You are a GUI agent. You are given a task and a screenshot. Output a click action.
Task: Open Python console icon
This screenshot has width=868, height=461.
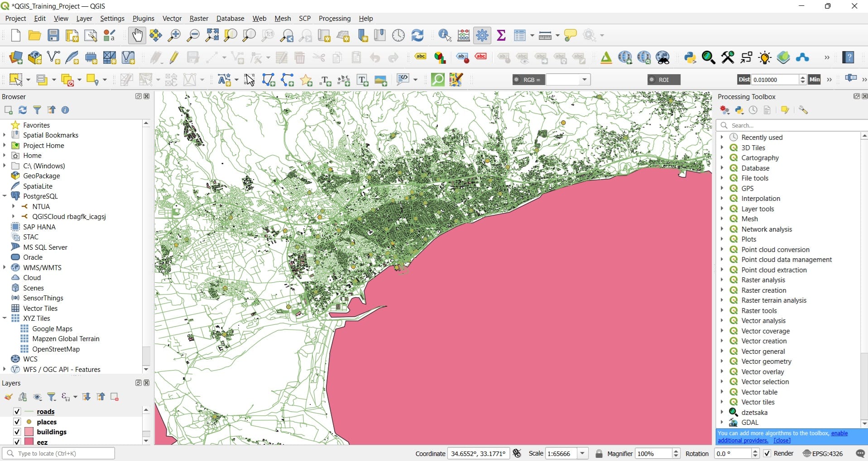(x=690, y=57)
